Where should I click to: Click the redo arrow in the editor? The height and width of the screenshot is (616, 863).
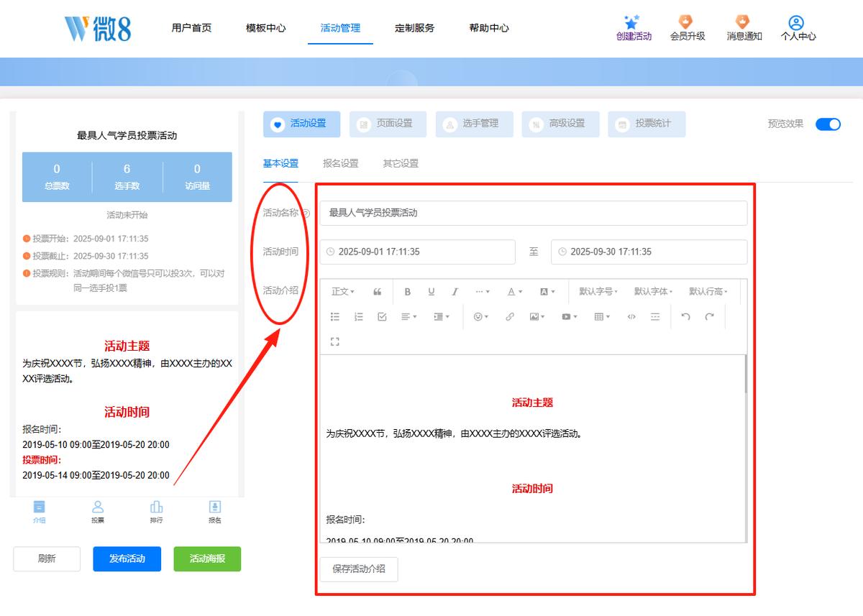709,316
